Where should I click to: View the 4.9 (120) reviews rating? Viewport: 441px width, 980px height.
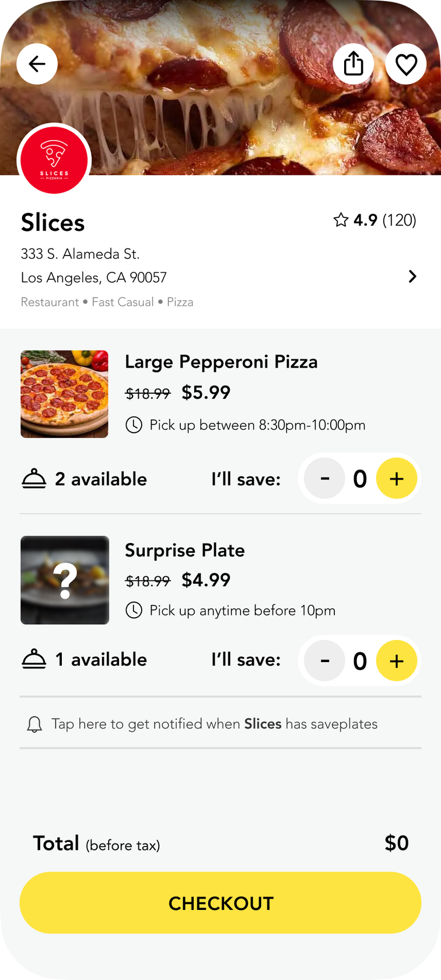[x=384, y=220]
